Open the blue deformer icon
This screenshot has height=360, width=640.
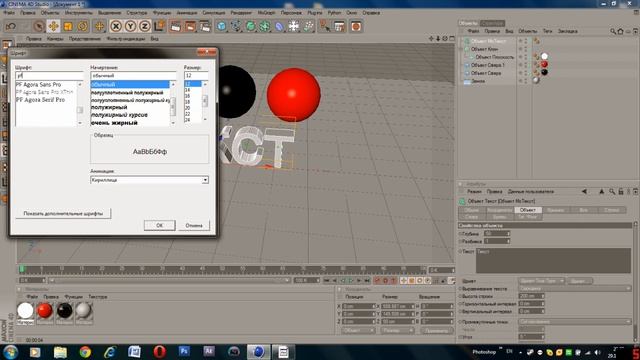[x=279, y=27]
